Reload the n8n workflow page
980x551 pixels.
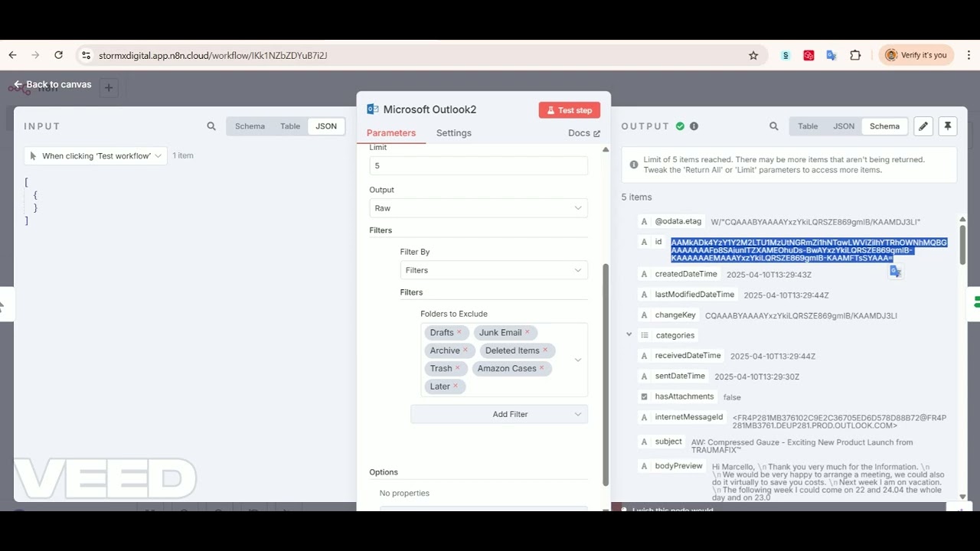click(58, 55)
